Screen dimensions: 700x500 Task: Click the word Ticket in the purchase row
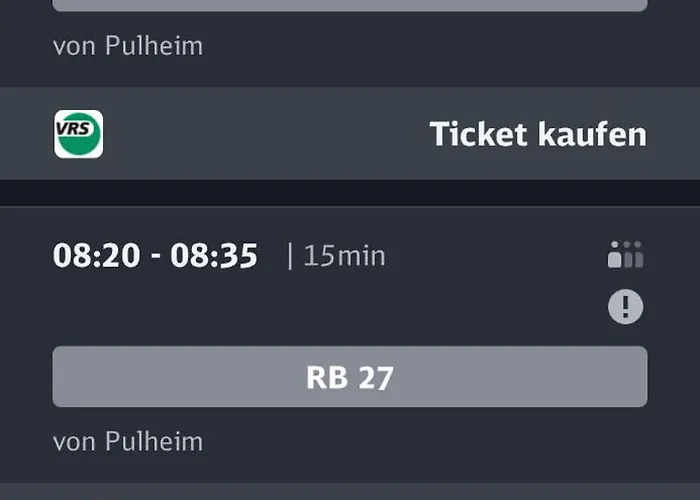[x=476, y=134]
